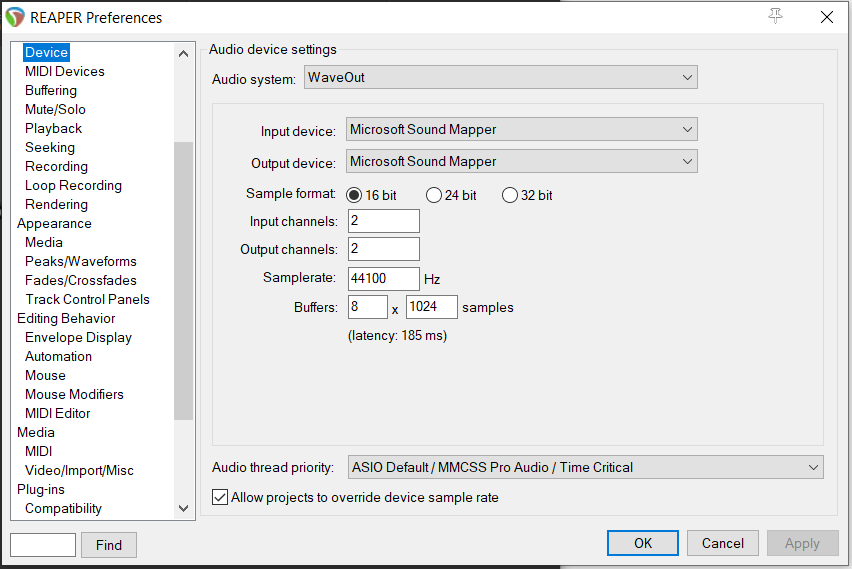Open MIDI Devices preferences page
The height and width of the screenshot is (569, 852).
[x=65, y=71]
